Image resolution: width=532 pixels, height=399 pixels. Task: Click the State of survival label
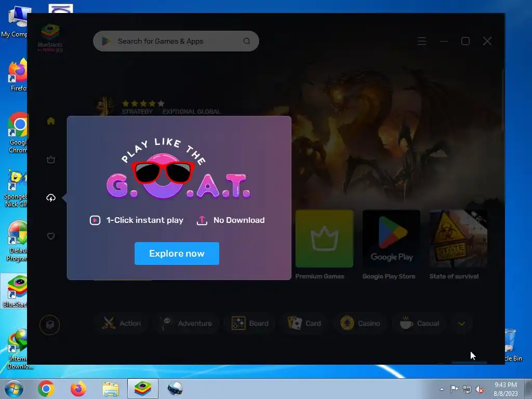[x=454, y=276]
